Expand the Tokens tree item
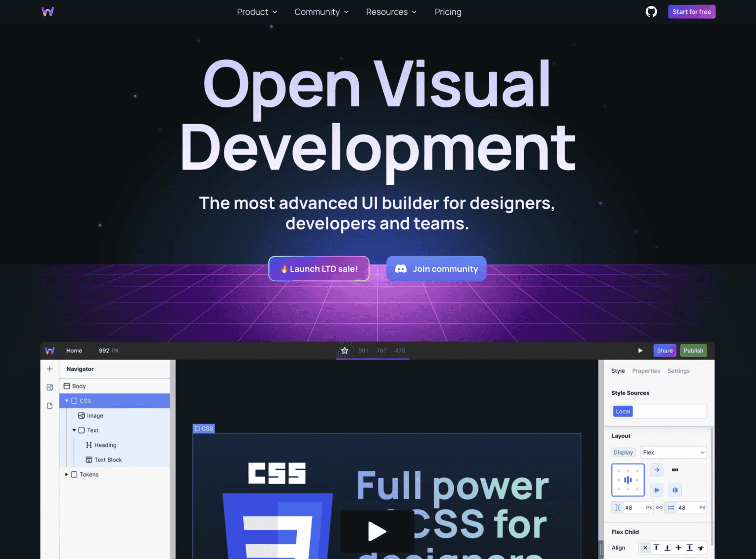Image resolution: width=756 pixels, height=559 pixels. coord(67,474)
